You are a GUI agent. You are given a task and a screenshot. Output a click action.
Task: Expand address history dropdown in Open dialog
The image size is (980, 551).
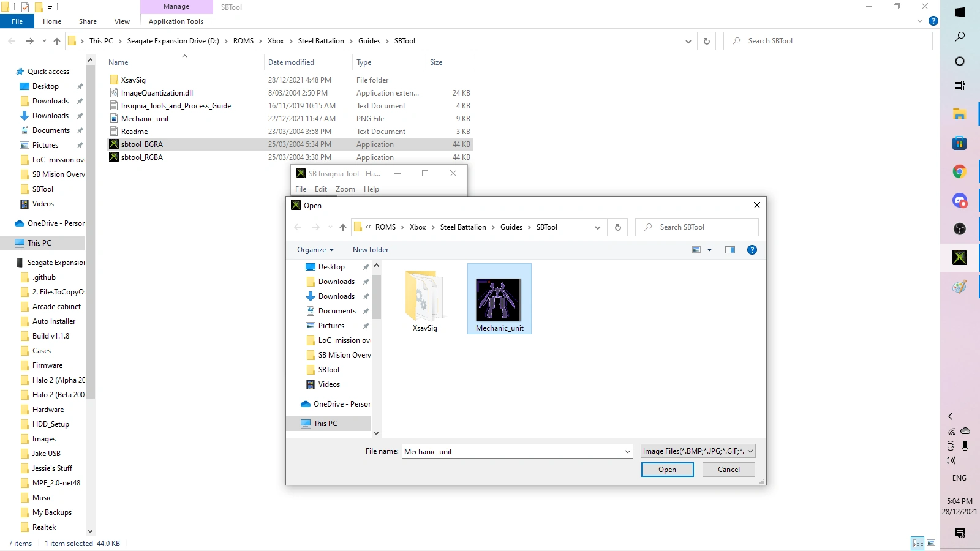(598, 227)
